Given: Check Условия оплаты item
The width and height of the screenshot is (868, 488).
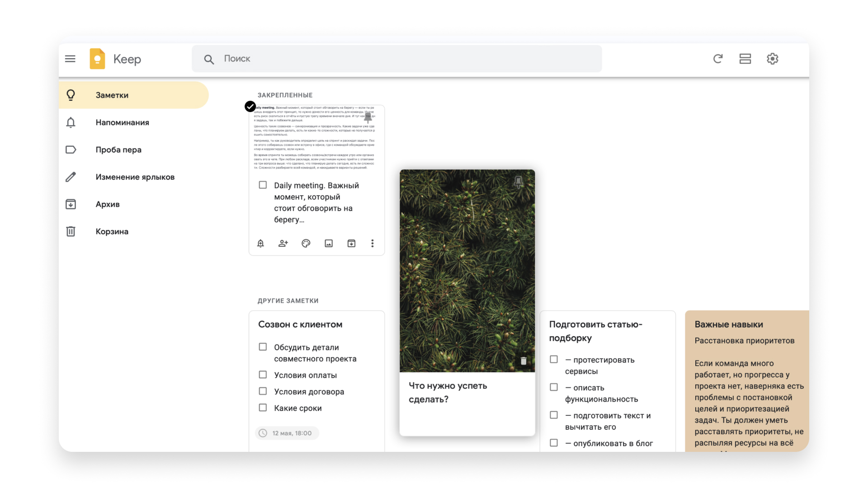Looking at the screenshot, I should pyautogui.click(x=263, y=375).
